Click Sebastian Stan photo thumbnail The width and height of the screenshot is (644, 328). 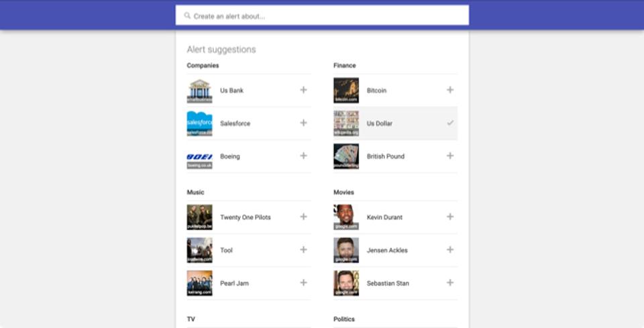click(346, 283)
